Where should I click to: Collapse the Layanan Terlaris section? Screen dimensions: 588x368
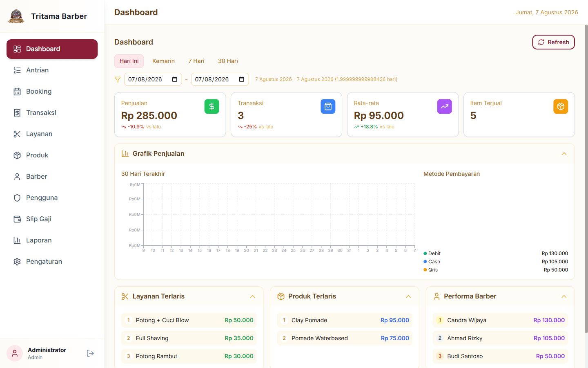(x=252, y=296)
